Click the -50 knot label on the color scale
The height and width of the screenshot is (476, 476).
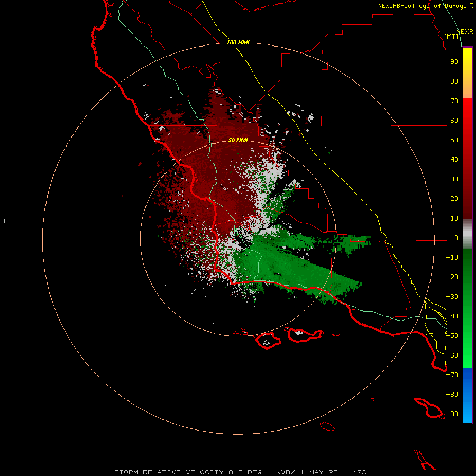(x=452, y=336)
